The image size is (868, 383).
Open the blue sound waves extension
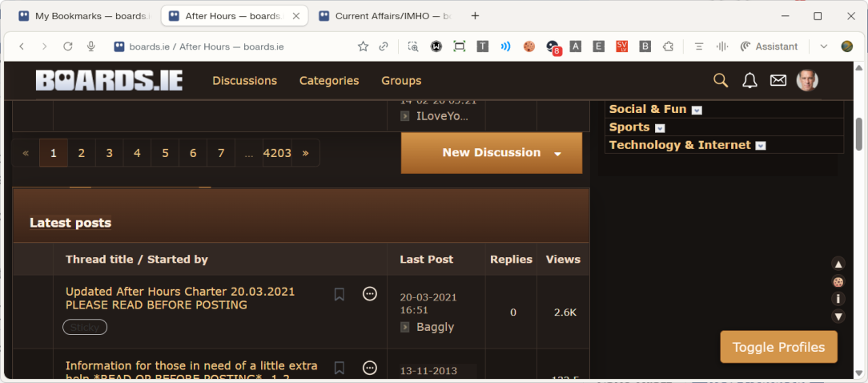coord(505,46)
